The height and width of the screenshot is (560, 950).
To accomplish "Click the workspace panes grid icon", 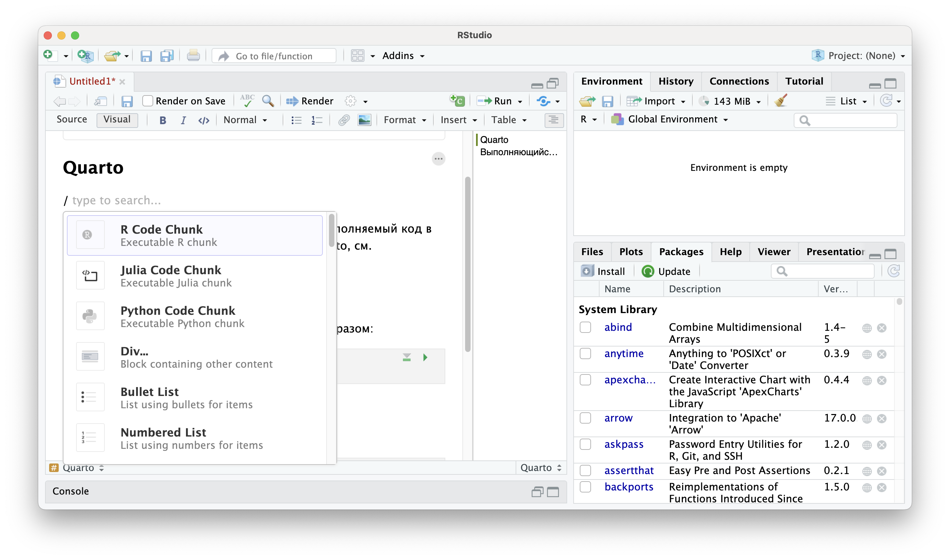I will coord(357,56).
